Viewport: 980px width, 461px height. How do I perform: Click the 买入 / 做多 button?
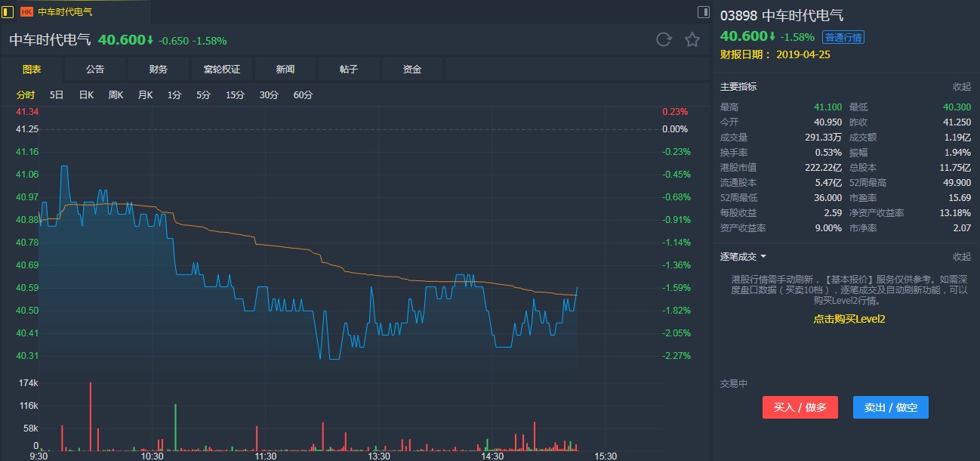click(800, 407)
